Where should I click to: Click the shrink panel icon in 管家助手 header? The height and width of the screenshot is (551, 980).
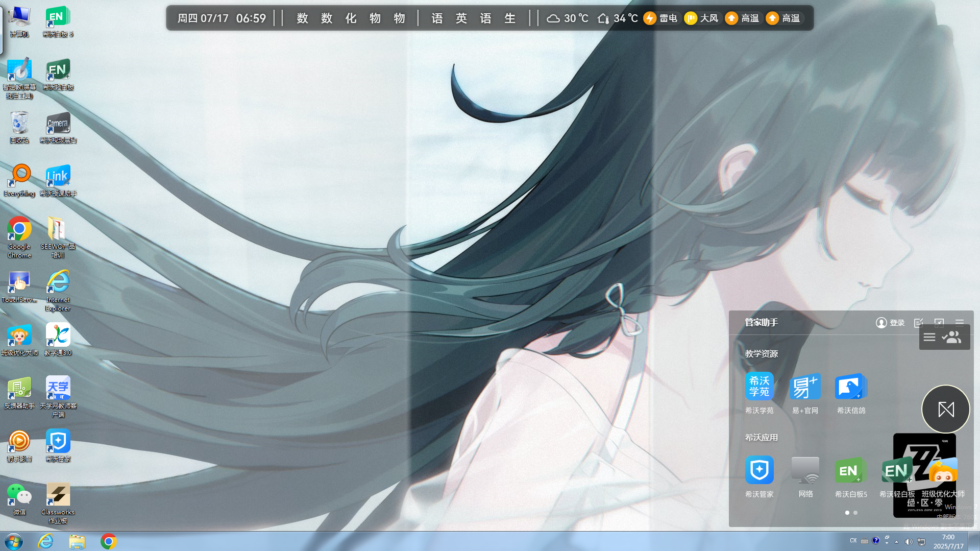(x=939, y=323)
